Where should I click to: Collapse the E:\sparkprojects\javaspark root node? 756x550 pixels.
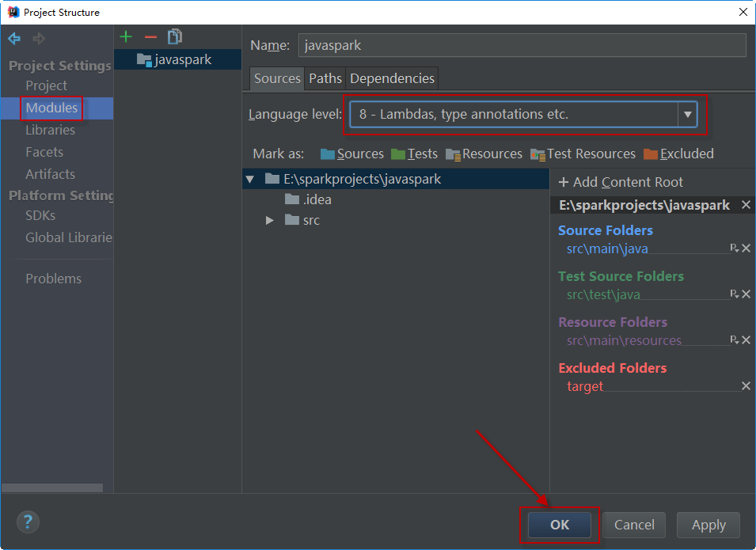pos(250,180)
